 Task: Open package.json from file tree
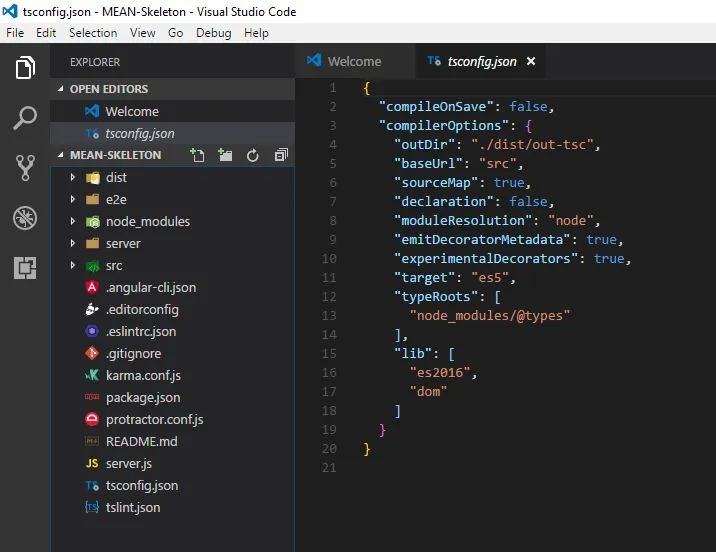(173, 397)
